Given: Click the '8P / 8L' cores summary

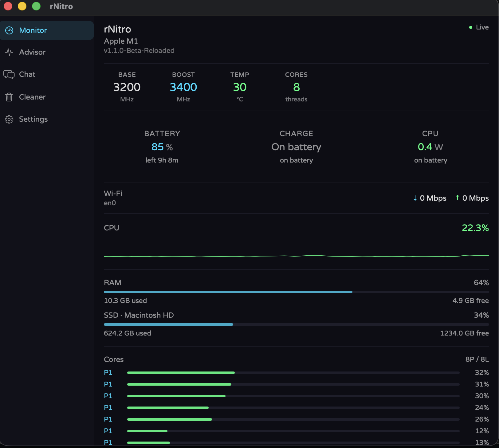Looking at the screenshot, I should pos(477,360).
